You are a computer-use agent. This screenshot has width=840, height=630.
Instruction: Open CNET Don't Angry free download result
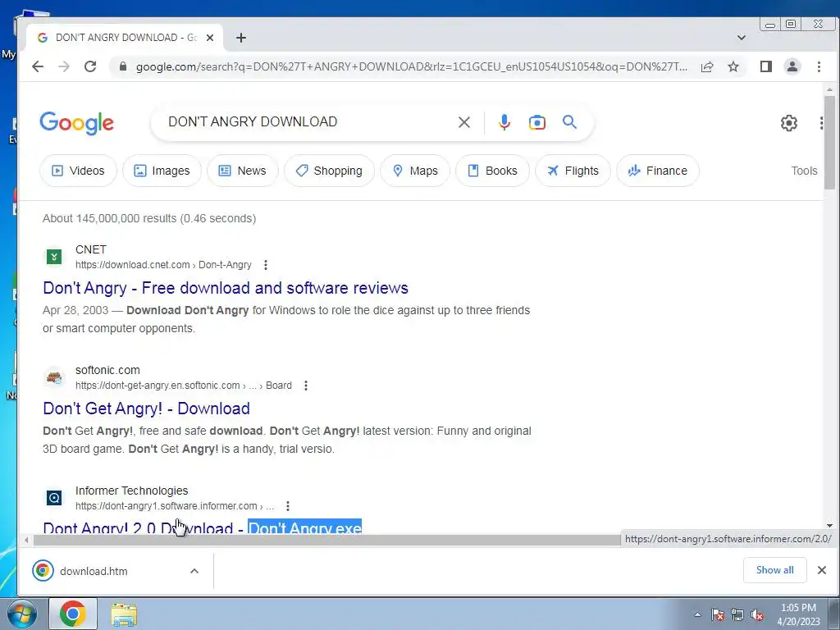coord(226,288)
